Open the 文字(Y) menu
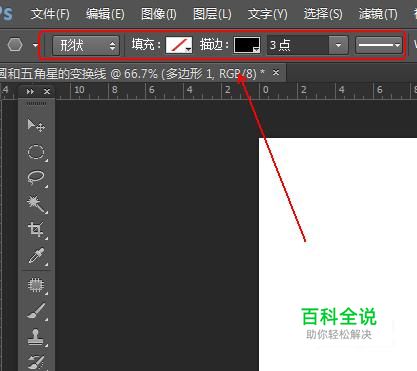 click(x=267, y=14)
